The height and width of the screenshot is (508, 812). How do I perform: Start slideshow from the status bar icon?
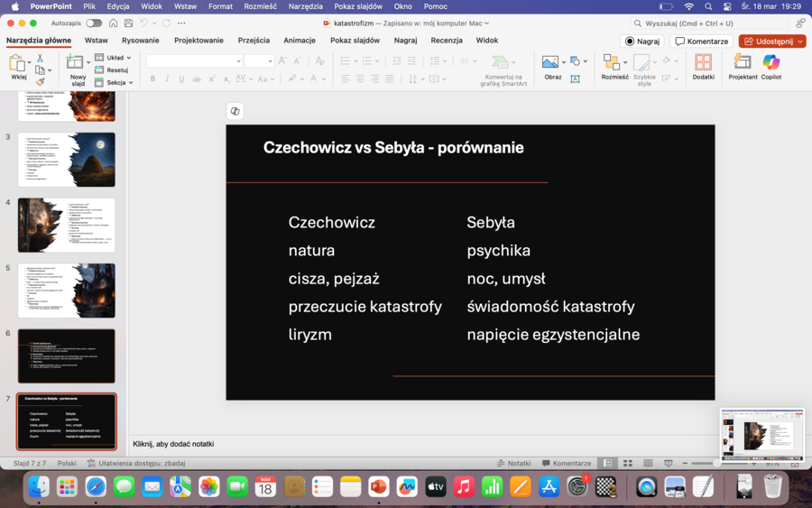point(670,463)
